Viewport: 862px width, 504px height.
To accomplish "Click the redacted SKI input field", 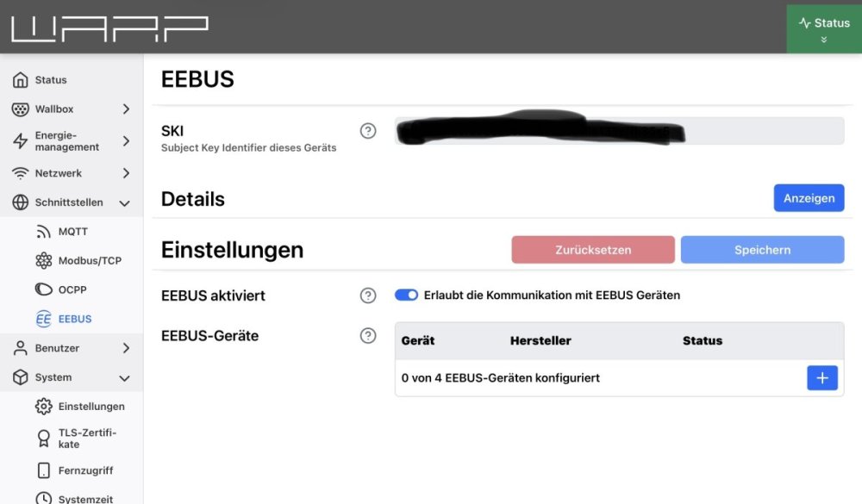I will pyautogui.click(x=620, y=131).
